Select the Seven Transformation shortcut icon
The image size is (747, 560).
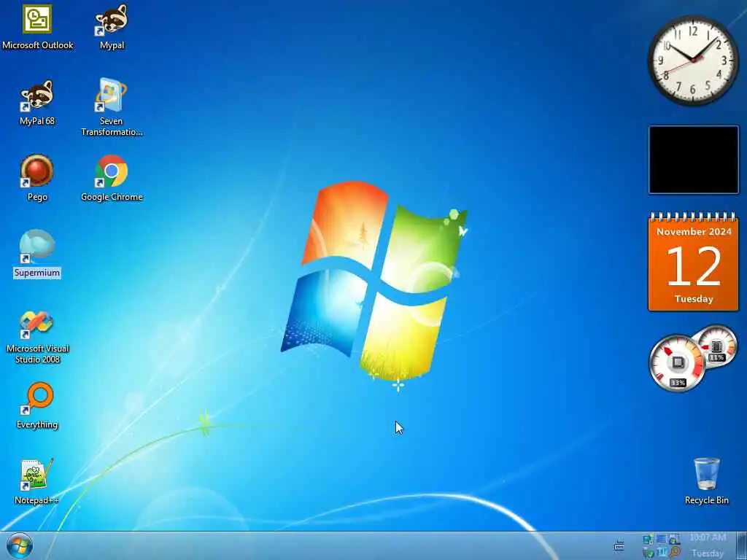pyautogui.click(x=112, y=108)
